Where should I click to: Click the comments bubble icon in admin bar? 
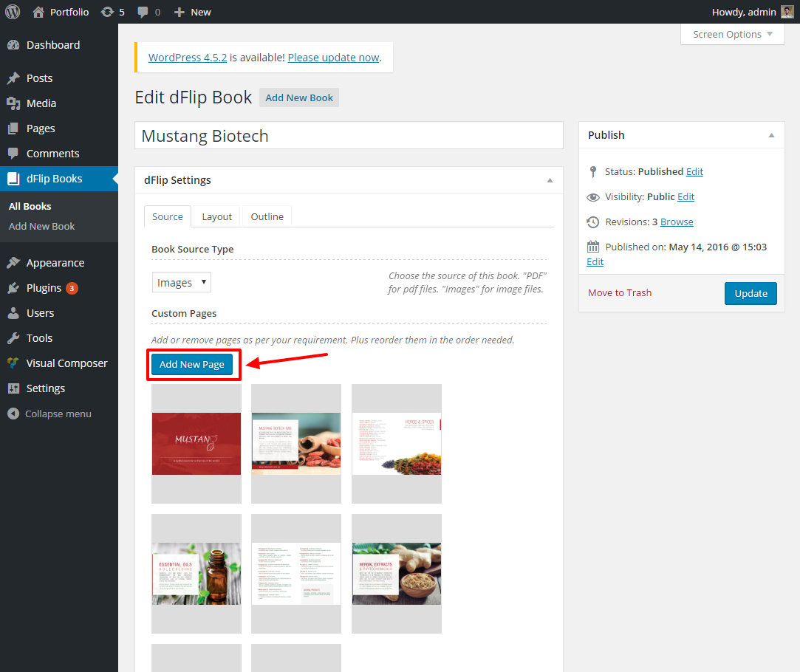pyautogui.click(x=143, y=12)
